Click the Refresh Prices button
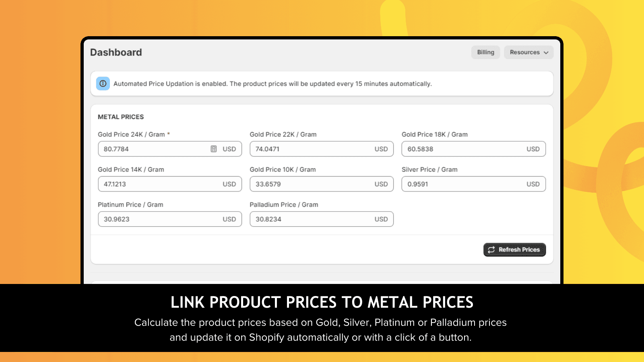The width and height of the screenshot is (644, 362). click(x=514, y=250)
